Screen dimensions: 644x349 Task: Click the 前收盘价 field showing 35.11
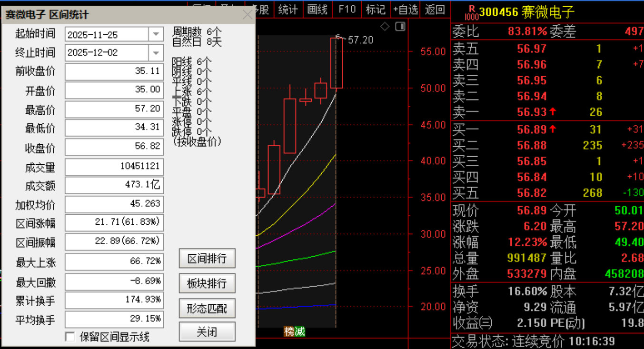point(114,72)
